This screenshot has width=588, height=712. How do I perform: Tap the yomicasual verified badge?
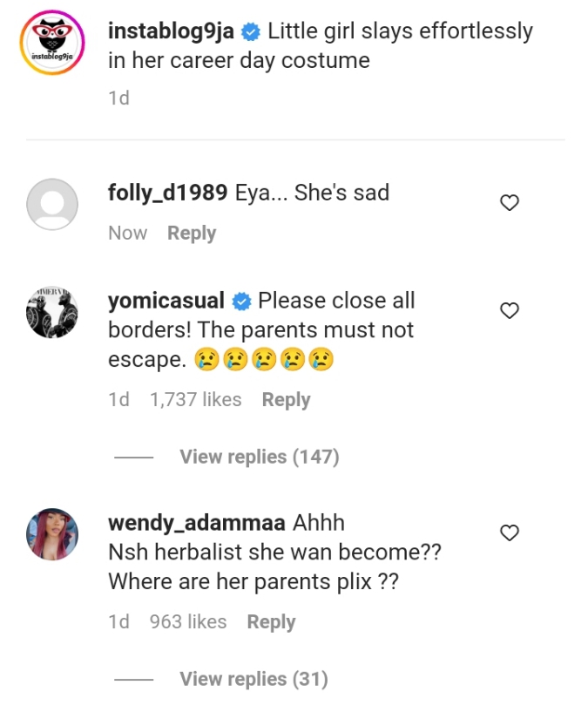(x=242, y=302)
